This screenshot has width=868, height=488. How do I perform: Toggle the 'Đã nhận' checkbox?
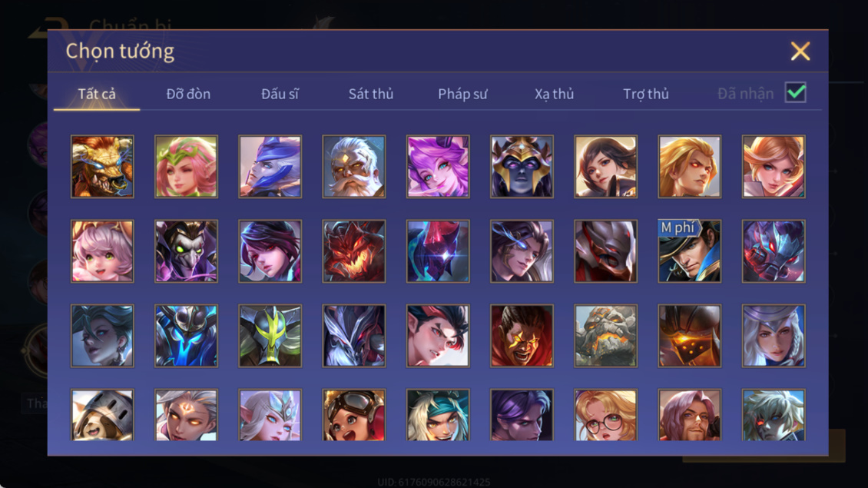point(796,92)
